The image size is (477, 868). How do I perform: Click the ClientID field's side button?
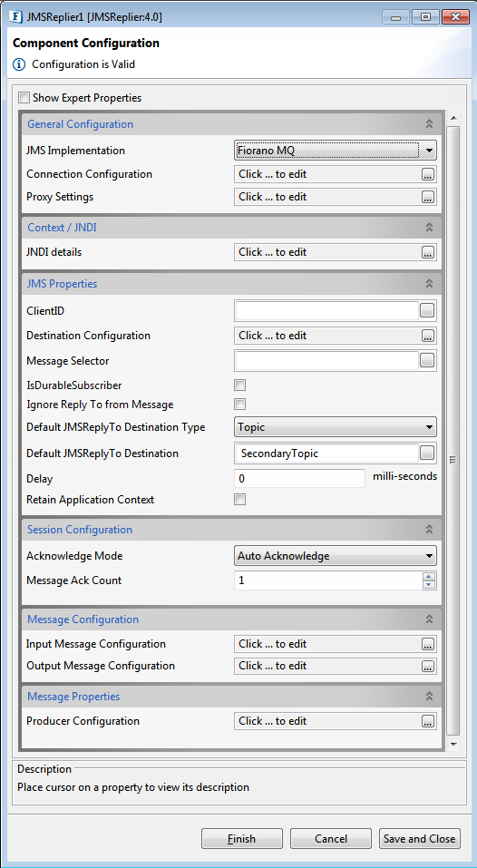[x=427, y=311]
